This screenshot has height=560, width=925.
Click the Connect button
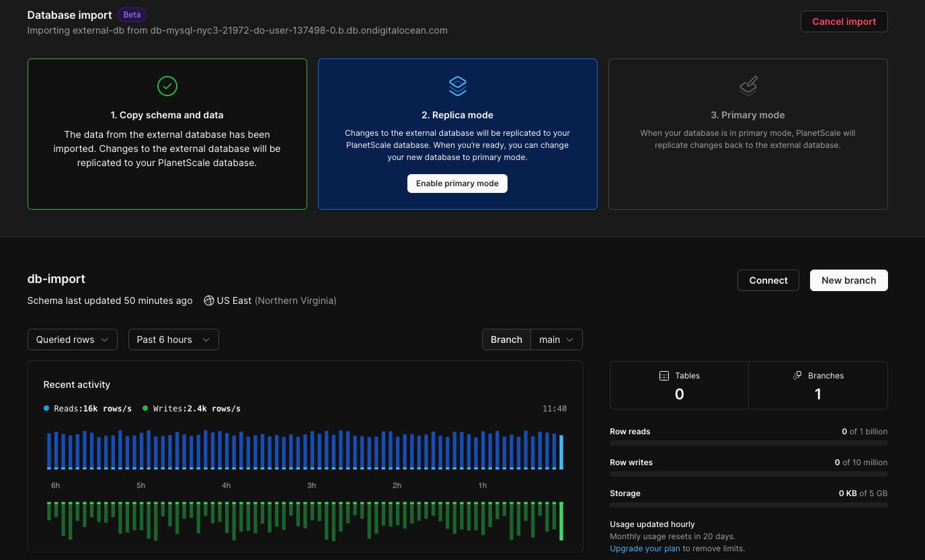768,280
